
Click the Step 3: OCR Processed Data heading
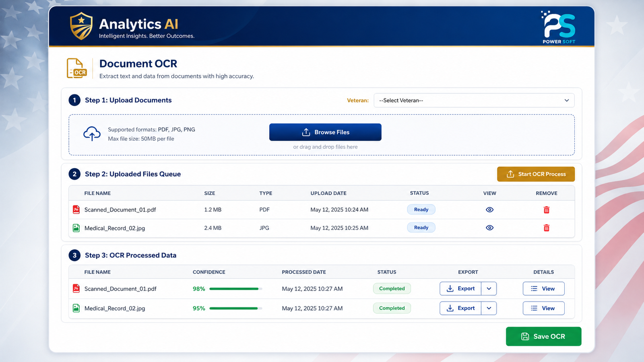130,255
